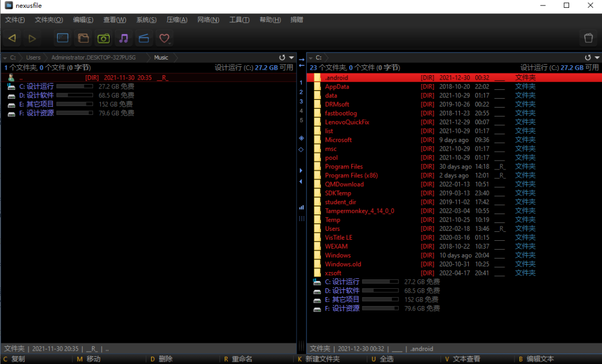Open the recycle bin icon in toolbar
This screenshot has height=364, width=602.
[588, 38]
